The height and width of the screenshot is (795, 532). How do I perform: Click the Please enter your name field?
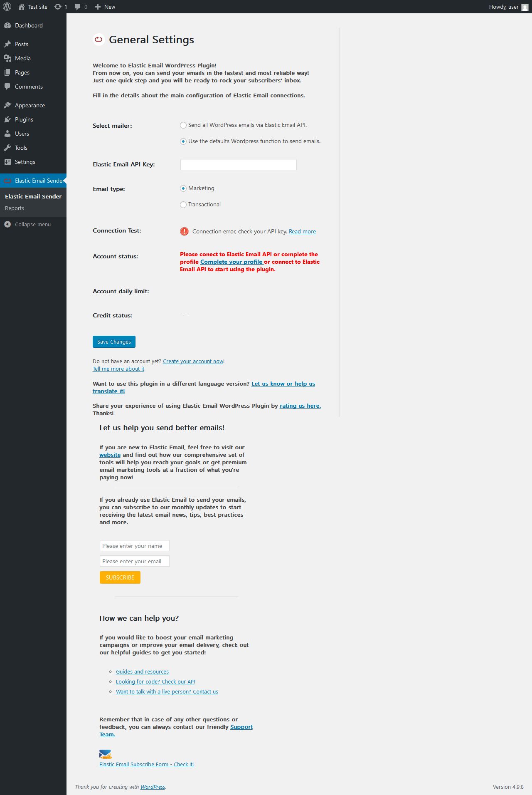point(135,546)
